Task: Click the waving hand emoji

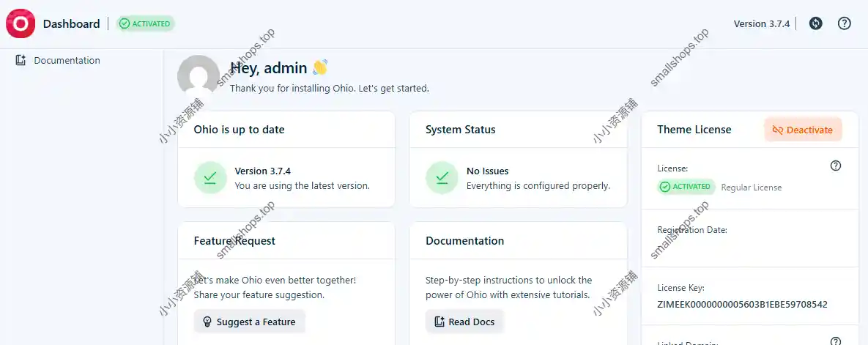Action: 320,67
